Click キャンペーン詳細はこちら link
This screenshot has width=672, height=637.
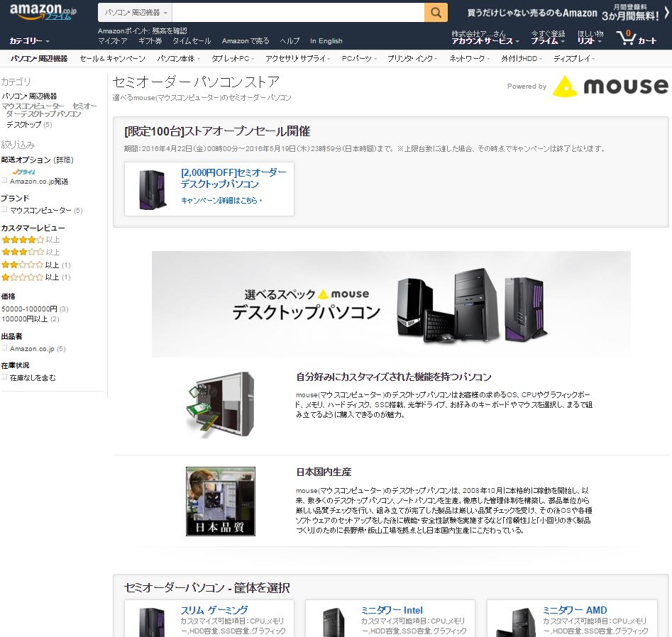point(221,201)
